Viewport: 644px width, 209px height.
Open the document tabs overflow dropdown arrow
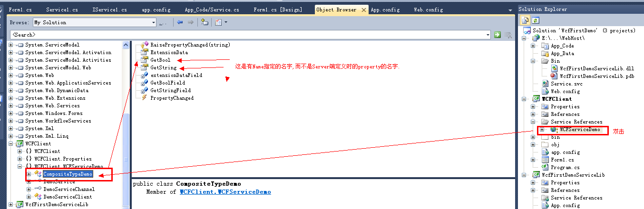tap(509, 9)
